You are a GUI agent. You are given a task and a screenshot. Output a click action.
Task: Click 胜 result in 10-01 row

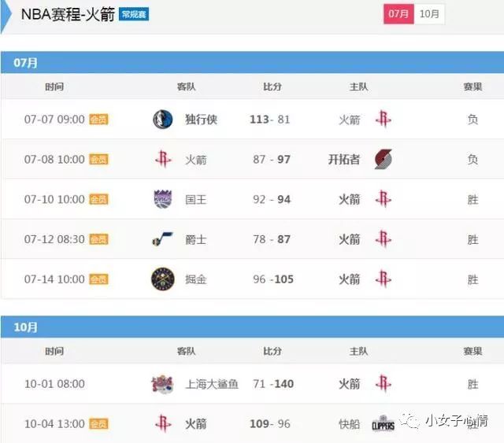pyautogui.click(x=472, y=384)
